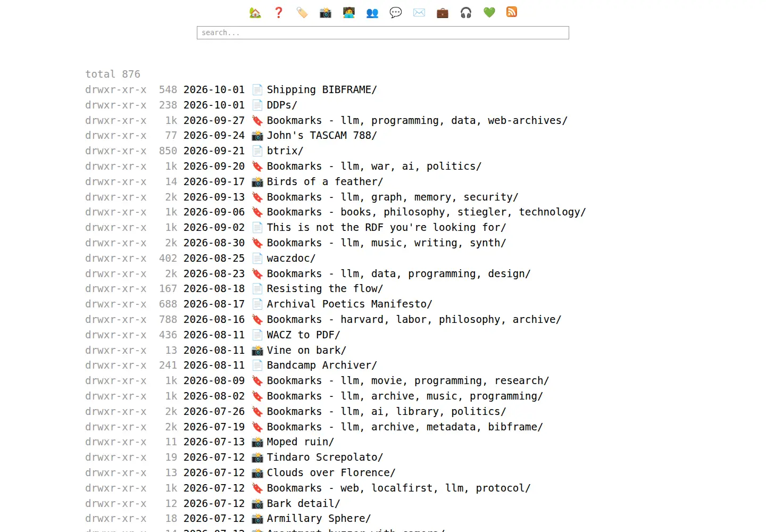Open the 'DDPs/' entry

[x=282, y=105]
